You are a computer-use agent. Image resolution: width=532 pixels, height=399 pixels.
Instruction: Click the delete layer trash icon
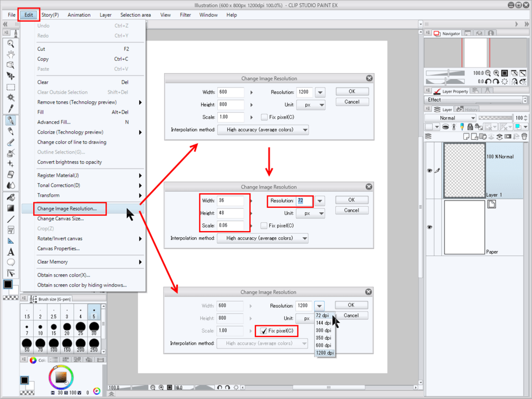pos(524,136)
